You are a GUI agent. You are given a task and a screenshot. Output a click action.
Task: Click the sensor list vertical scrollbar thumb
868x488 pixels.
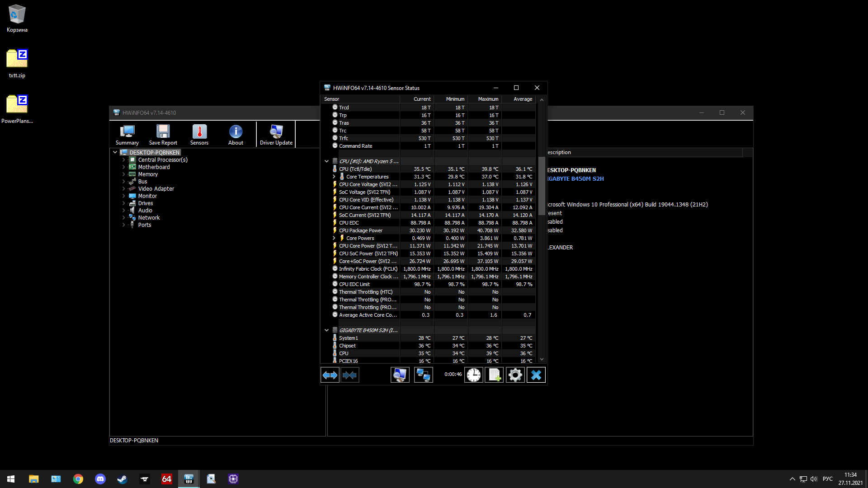click(x=541, y=185)
